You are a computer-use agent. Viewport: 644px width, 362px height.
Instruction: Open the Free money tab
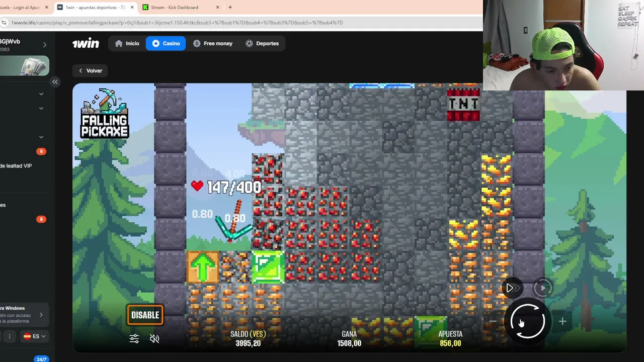coord(213,43)
